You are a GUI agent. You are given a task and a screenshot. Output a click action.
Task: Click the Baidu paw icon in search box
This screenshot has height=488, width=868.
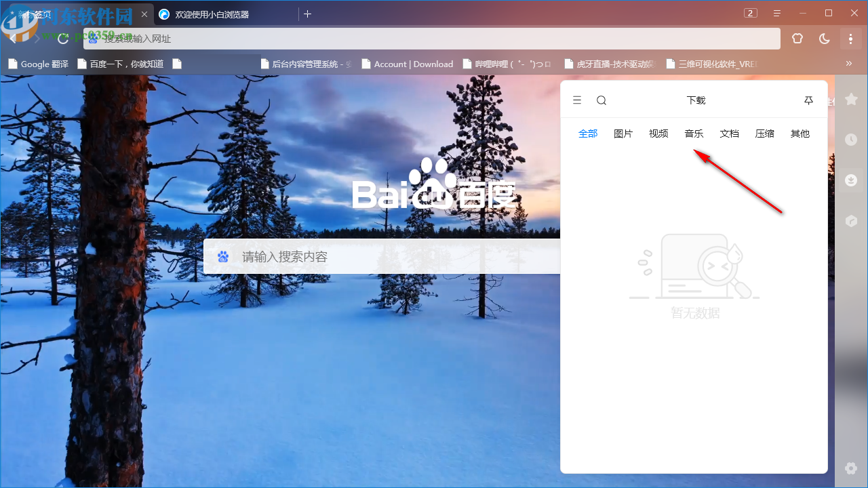pos(223,257)
